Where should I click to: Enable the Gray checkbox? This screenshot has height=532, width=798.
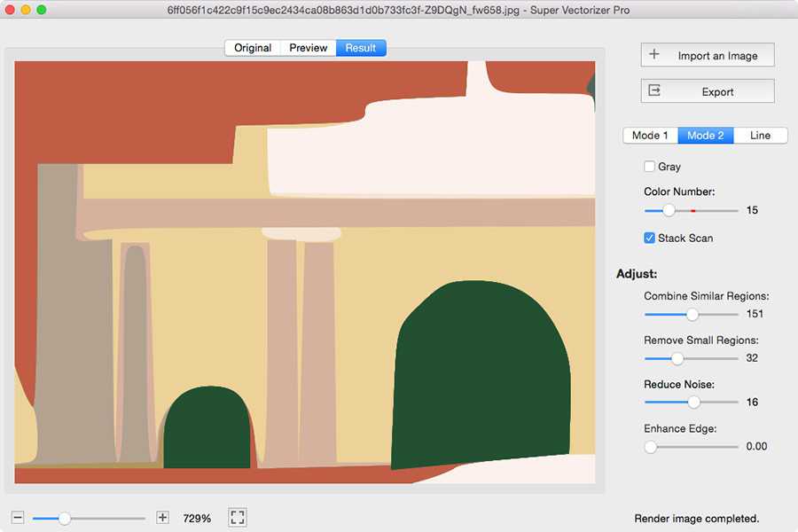coord(650,167)
